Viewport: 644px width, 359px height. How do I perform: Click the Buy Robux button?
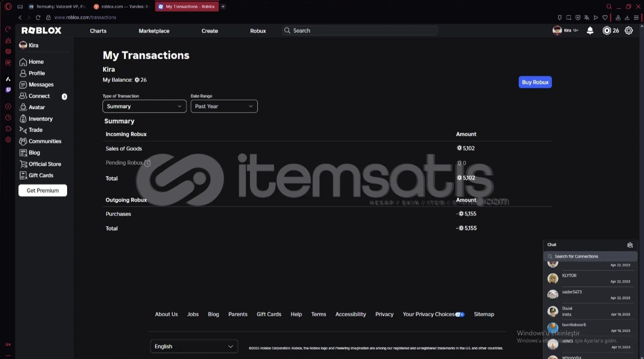pos(535,82)
